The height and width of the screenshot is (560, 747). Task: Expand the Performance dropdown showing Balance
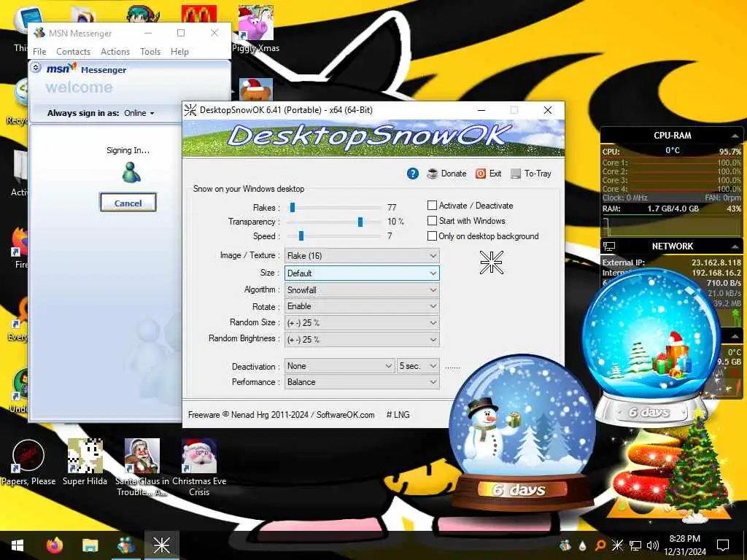tap(362, 382)
